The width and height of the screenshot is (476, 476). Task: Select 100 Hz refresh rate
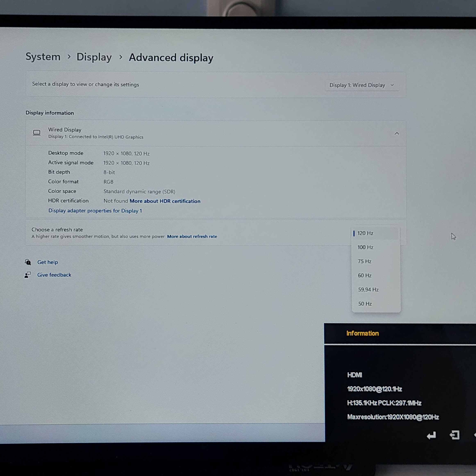click(x=365, y=247)
